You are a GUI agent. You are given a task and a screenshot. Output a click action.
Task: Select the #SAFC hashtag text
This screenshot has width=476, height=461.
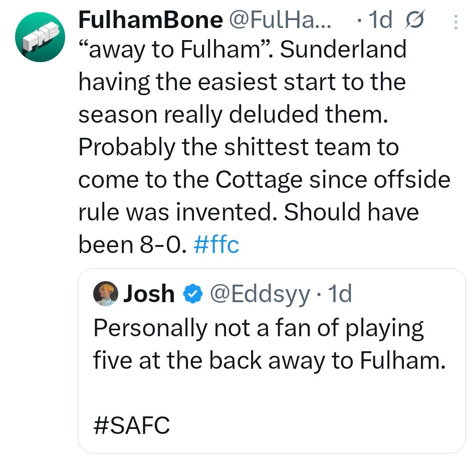click(x=132, y=426)
